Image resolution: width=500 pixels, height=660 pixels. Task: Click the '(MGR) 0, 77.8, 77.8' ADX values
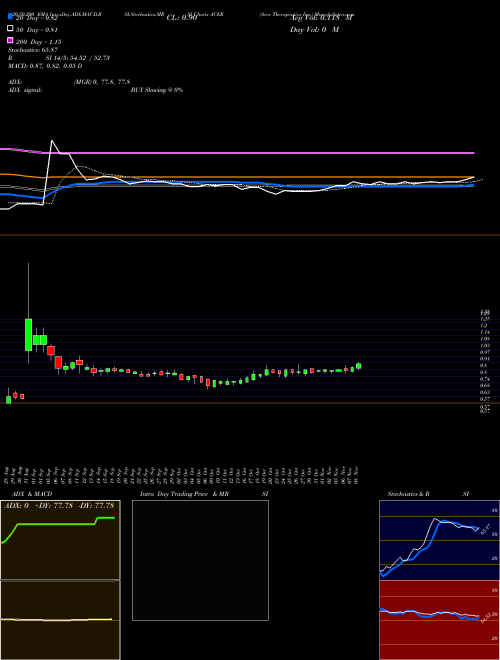click(x=102, y=82)
